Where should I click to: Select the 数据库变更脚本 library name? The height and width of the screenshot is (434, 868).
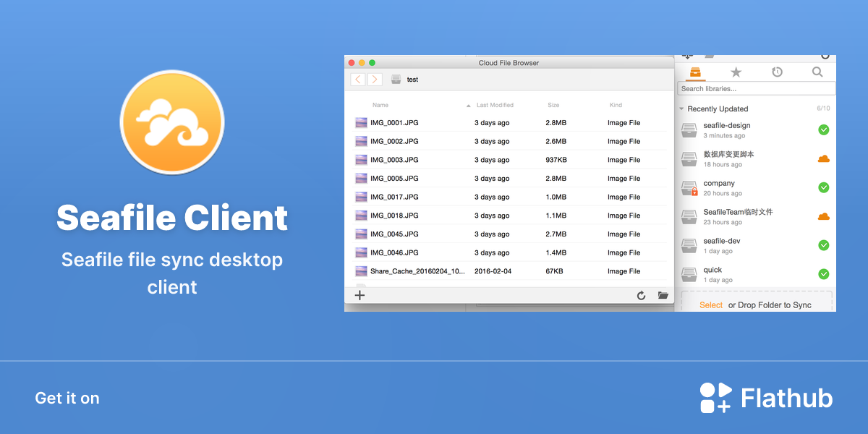[729, 154]
